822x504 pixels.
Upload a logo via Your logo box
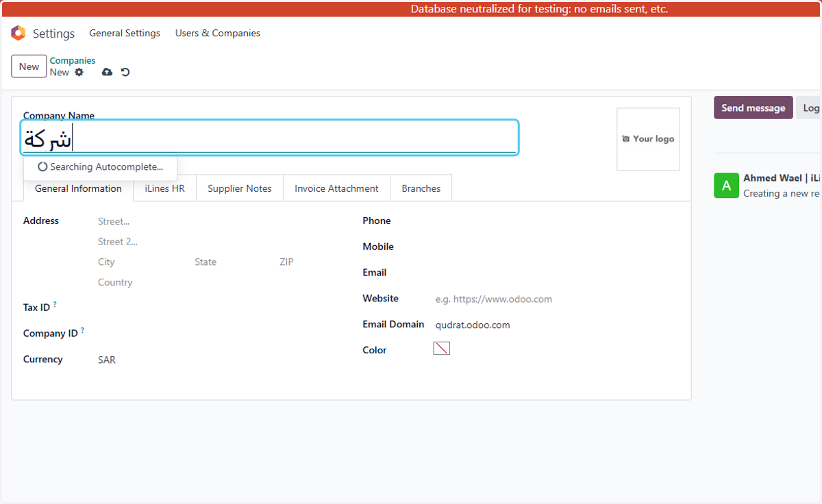tap(648, 139)
